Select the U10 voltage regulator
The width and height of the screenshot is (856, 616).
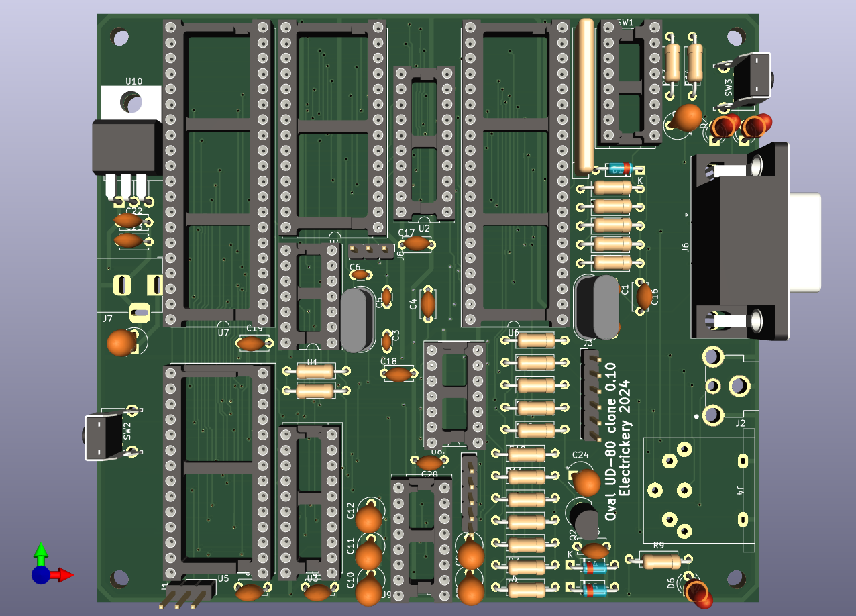pos(127,144)
